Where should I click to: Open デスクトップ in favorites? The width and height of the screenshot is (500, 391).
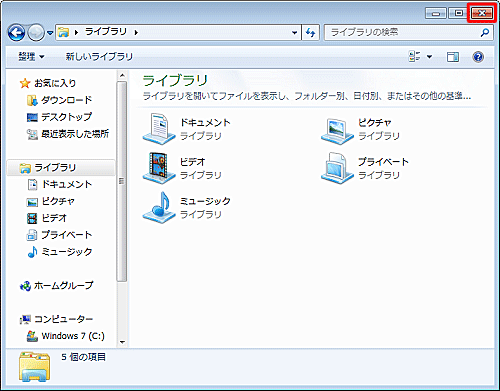pos(67,117)
